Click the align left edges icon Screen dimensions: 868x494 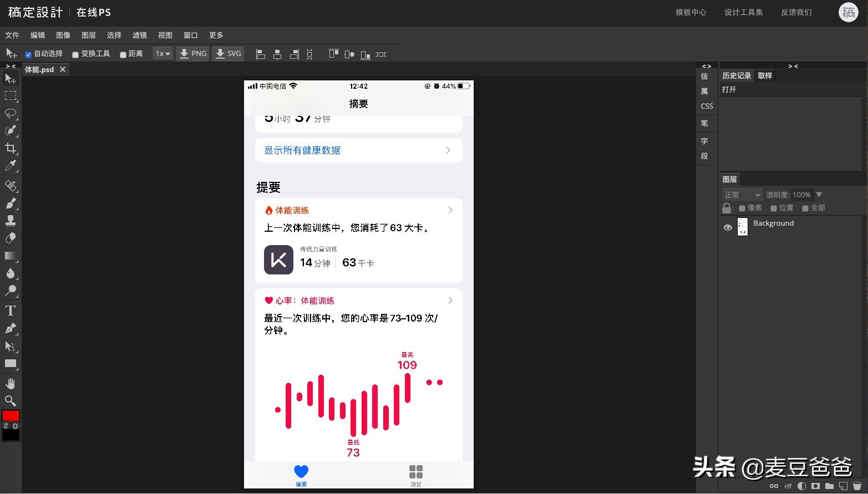pos(260,53)
